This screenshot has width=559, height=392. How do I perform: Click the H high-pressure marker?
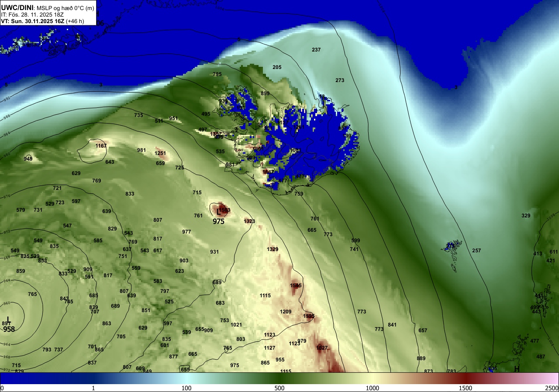point(517,369)
